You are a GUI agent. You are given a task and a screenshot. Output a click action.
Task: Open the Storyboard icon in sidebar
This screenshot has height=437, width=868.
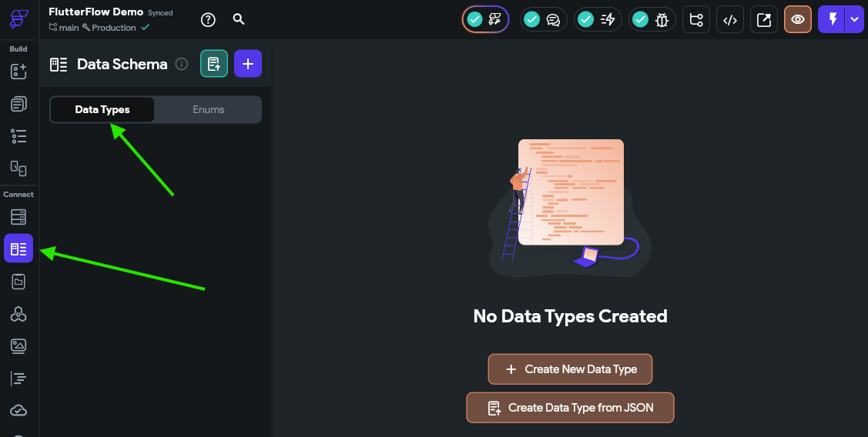(x=18, y=168)
